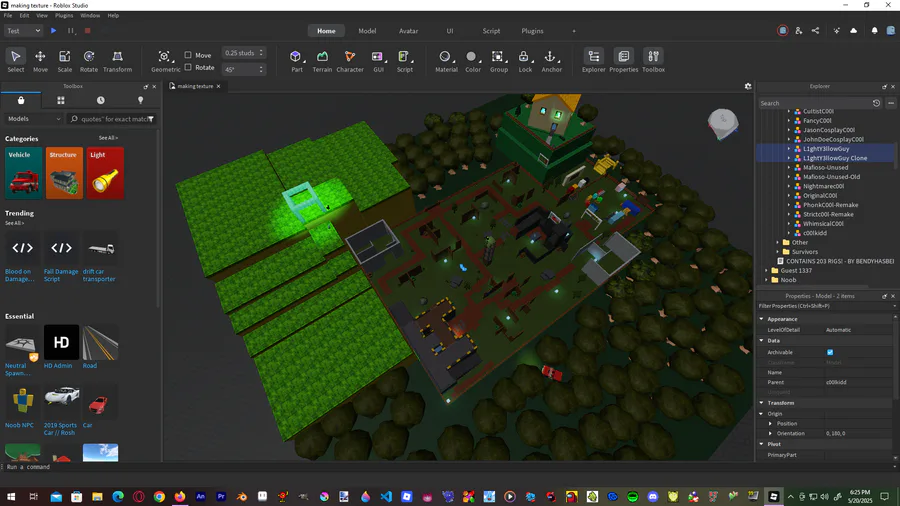
Task: Switch to the Script ribbon tab
Action: click(491, 31)
